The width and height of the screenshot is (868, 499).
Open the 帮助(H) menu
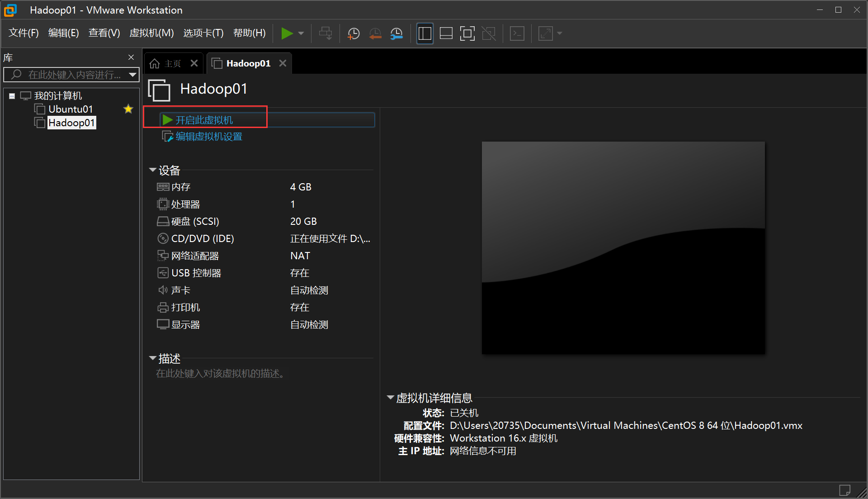click(x=249, y=33)
